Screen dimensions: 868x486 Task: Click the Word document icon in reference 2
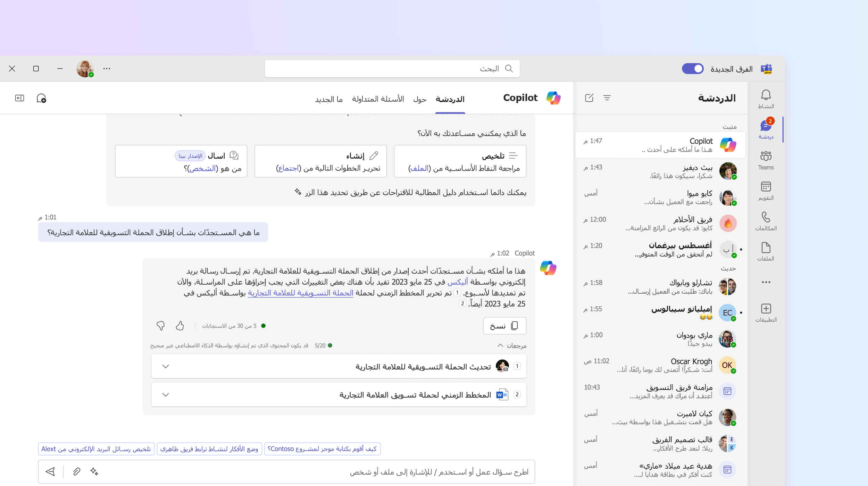tap(502, 395)
